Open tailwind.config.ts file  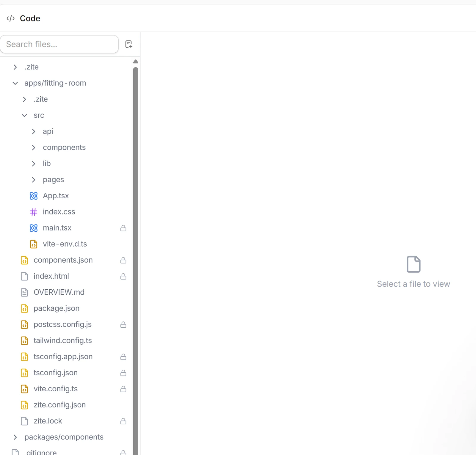tap(63, 341)
